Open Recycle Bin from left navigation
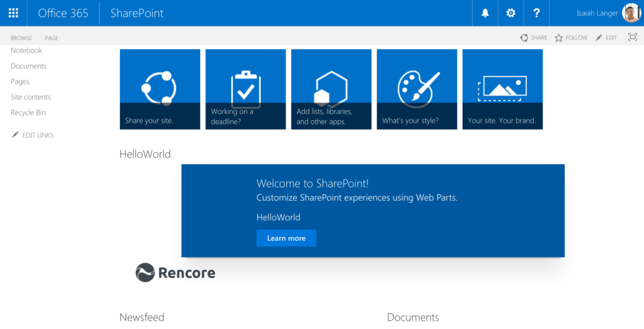Image resolution: width=644 pixels, height=329 pixels. pyautogui.click(x=28, y=113)
